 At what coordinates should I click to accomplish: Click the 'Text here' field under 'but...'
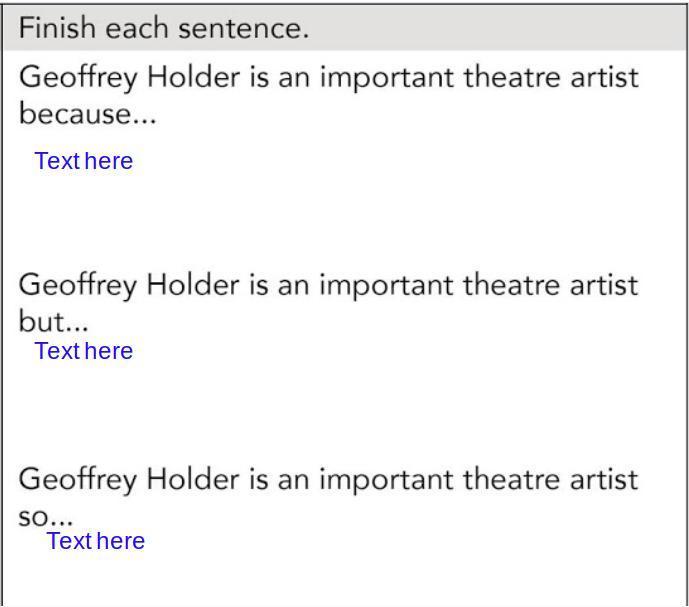click(83, 351)
